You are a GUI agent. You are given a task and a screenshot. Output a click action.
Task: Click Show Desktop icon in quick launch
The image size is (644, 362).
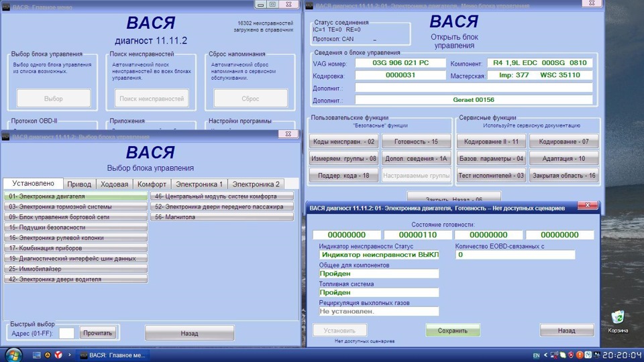click(36, 355)
